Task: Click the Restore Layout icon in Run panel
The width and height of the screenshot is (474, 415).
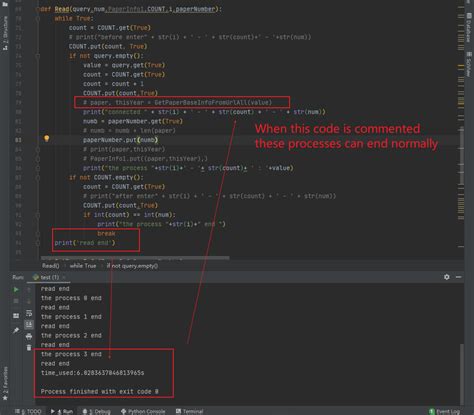Action: pyautogui.click(x=16, y=316)
